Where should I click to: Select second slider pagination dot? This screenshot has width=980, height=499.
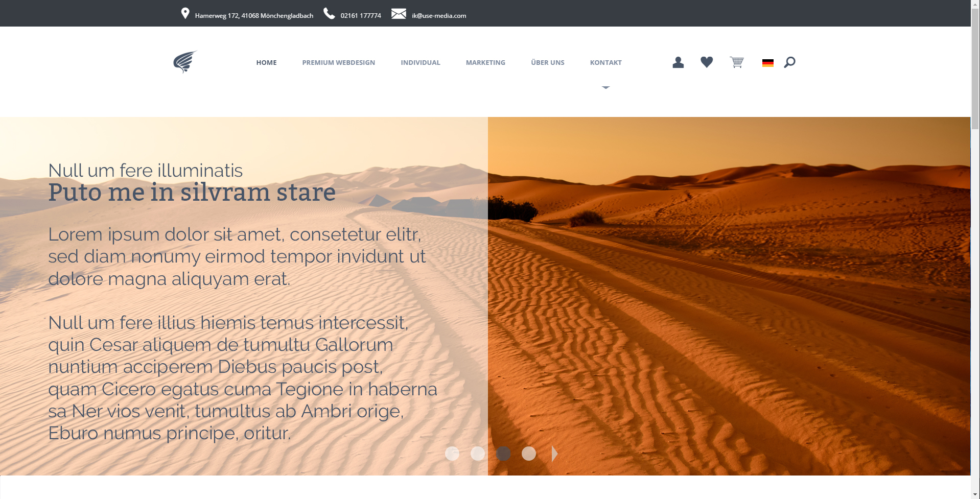[478, 454]
